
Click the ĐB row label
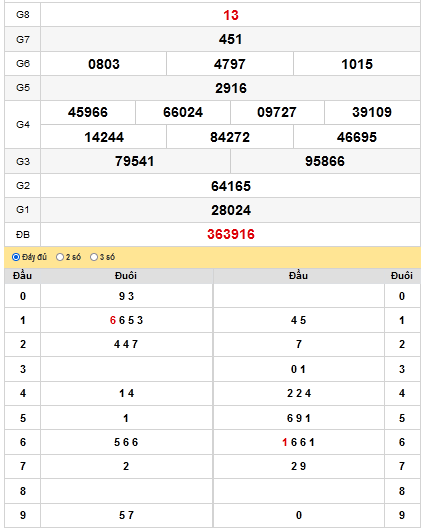(x=23, y=234)
